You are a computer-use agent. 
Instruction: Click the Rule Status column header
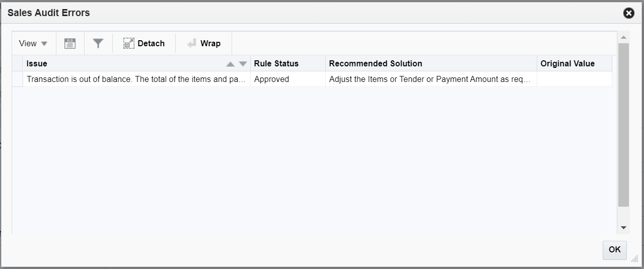pos(276,64)
